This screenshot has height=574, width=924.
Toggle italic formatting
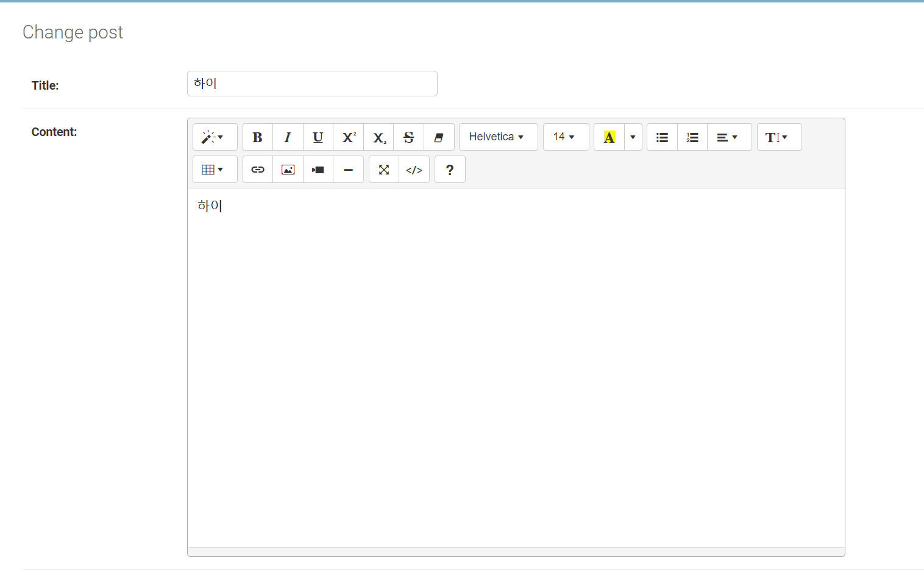click(288, 137)
